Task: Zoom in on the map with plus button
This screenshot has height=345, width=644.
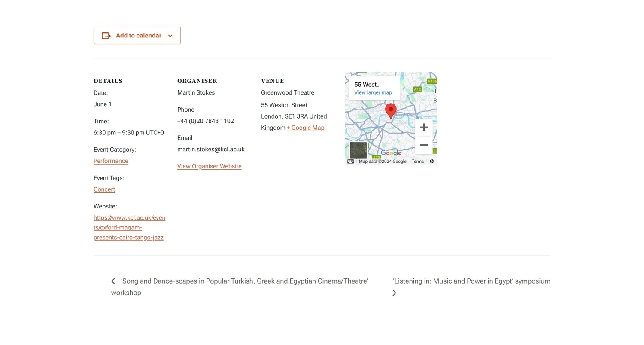Action: coord(424,128)
